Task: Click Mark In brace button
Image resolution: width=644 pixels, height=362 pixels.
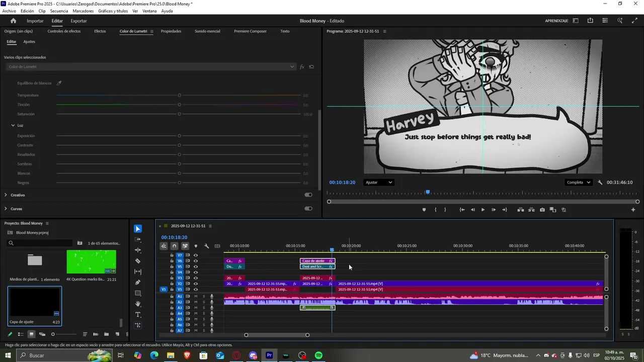Action: tap(435, 210)
